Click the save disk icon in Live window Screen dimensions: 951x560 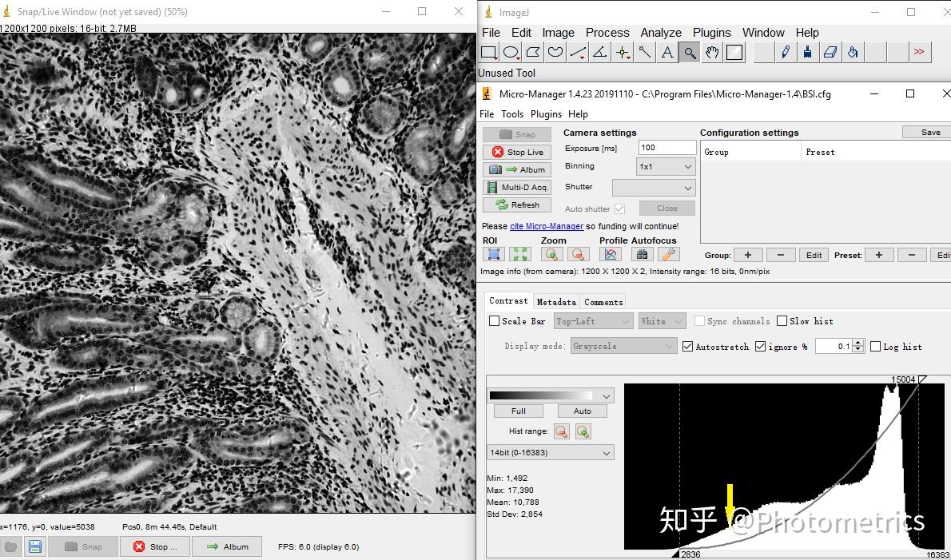point(34,546)
